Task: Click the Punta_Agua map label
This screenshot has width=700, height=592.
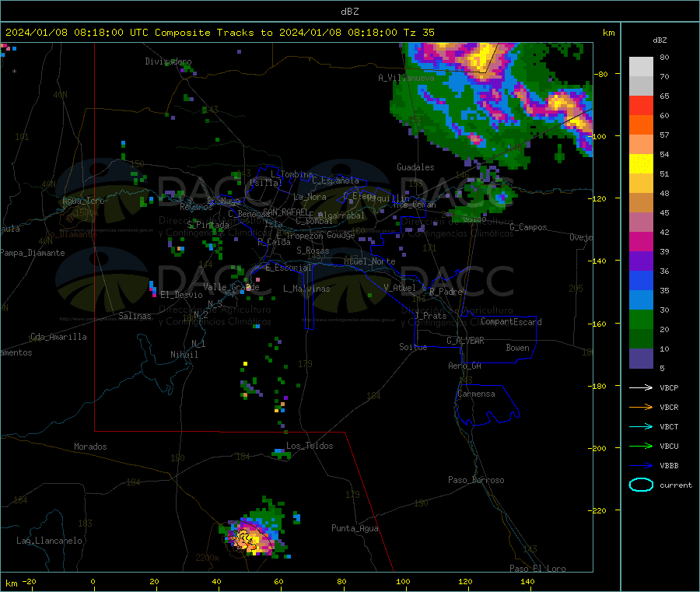Action: 355,528
